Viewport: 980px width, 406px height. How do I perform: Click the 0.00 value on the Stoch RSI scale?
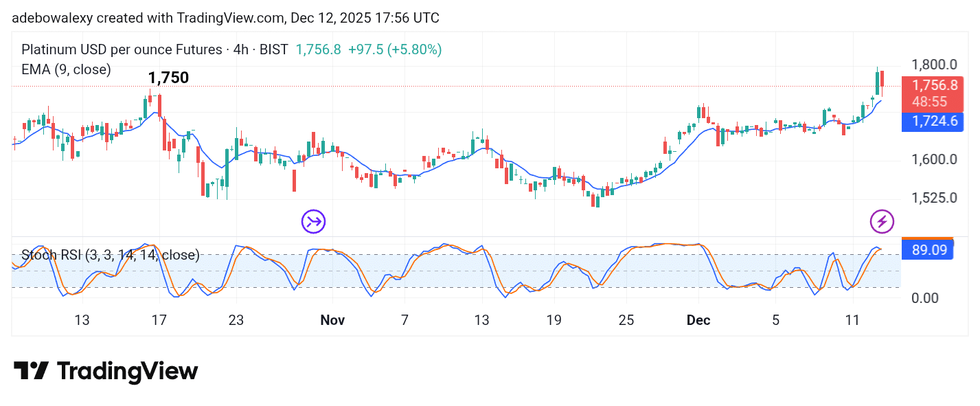[925, 298]
